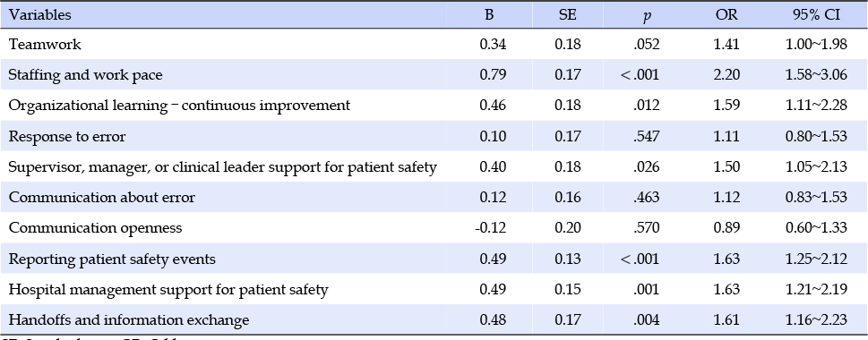Select the -0.12 B coefficient cell
The width and height of the screenshot is (868, 340).
[x=491, y=228]
